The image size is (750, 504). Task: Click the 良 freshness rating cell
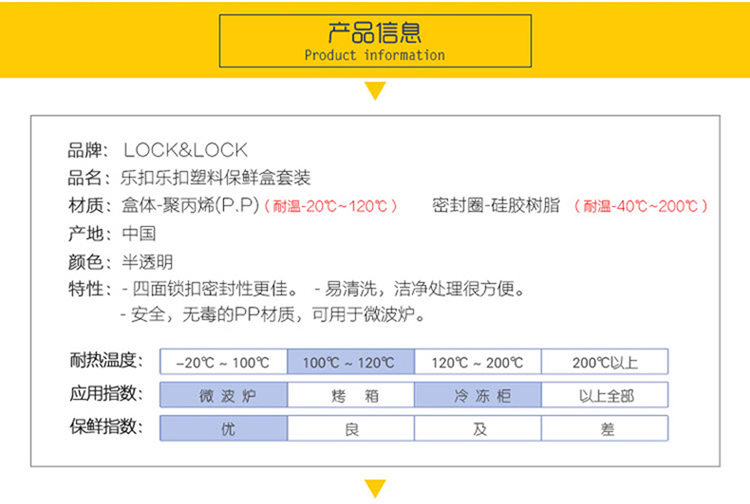click(x=350, y=428)
